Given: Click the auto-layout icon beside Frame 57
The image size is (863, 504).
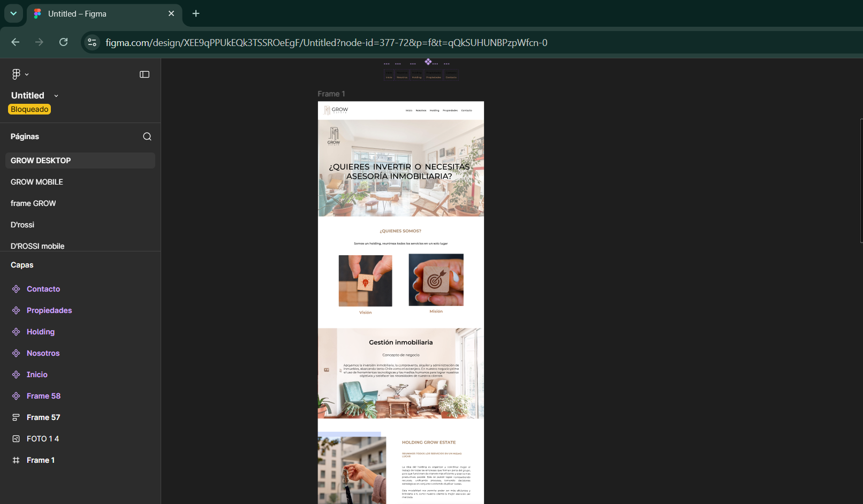Looking at the screenshot, I should (x=16, y=417).
